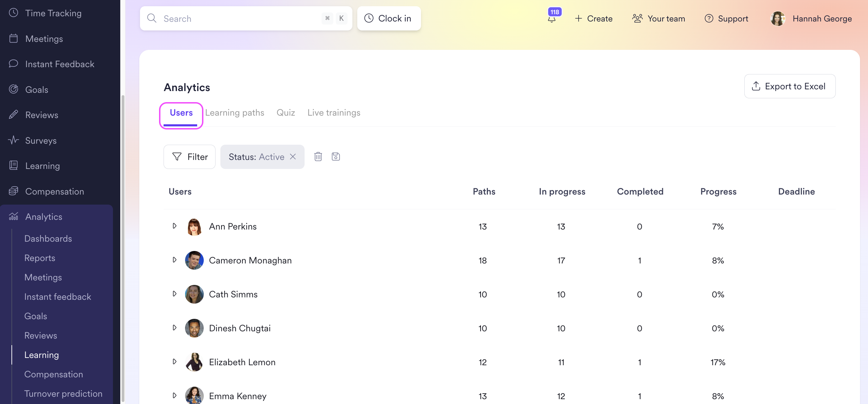Click Export to Excel button
This screenshot has height=404, width=868.
pos(790,86)
